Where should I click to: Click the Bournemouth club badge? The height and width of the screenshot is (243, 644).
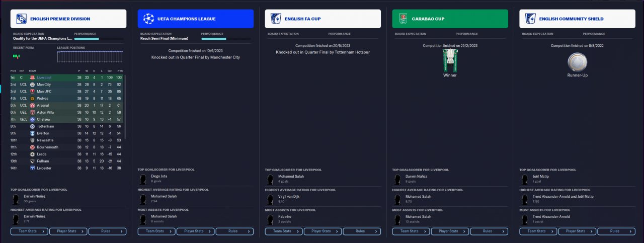pyautogui.click(x=32, y=147)
